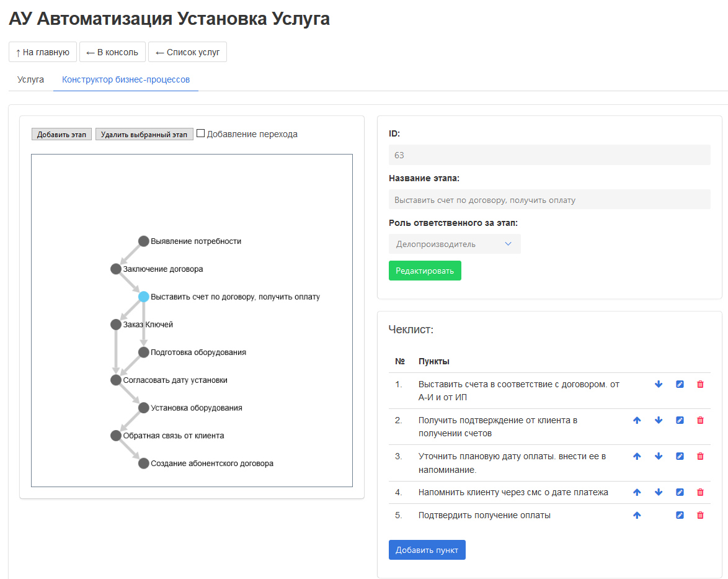
Task: Click the Название этапа input field
Action: [549, 200]
